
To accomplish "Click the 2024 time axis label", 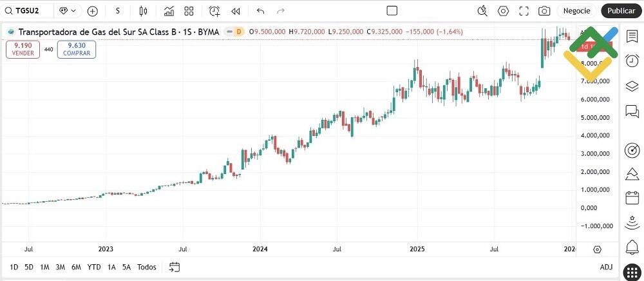I will [x=260, y=249].
